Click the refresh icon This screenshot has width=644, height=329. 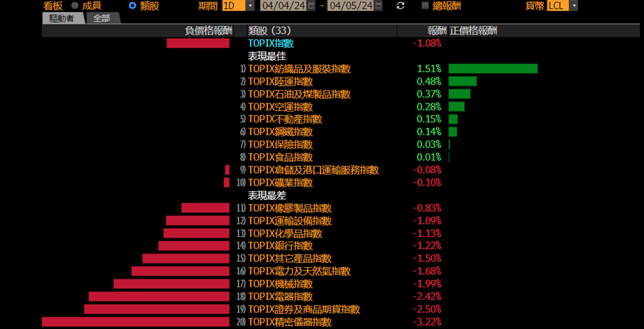[401, 6]
